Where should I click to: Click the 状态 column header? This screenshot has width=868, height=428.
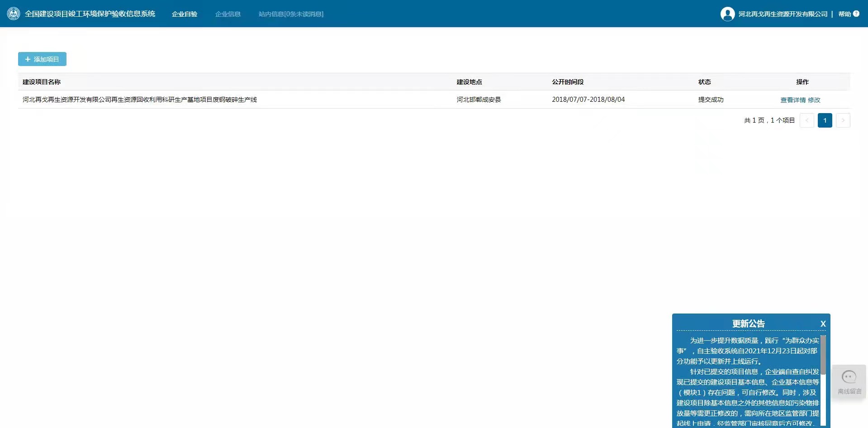(704, 82)
